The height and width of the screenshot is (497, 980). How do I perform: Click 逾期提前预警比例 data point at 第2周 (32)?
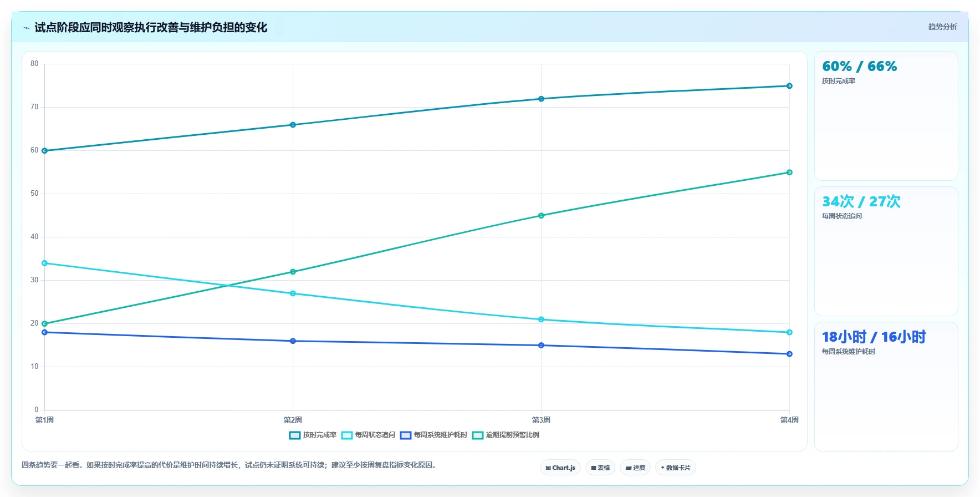[x=293, y=272]
